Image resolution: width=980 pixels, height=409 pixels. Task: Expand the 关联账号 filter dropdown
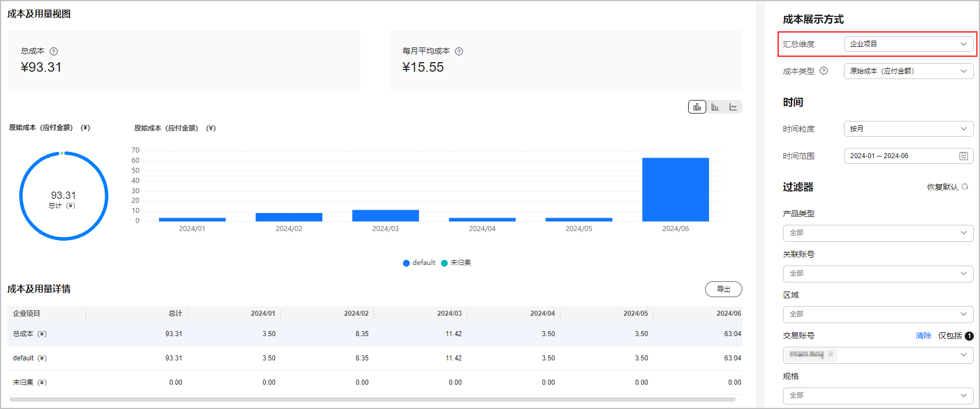coord(878,273)
